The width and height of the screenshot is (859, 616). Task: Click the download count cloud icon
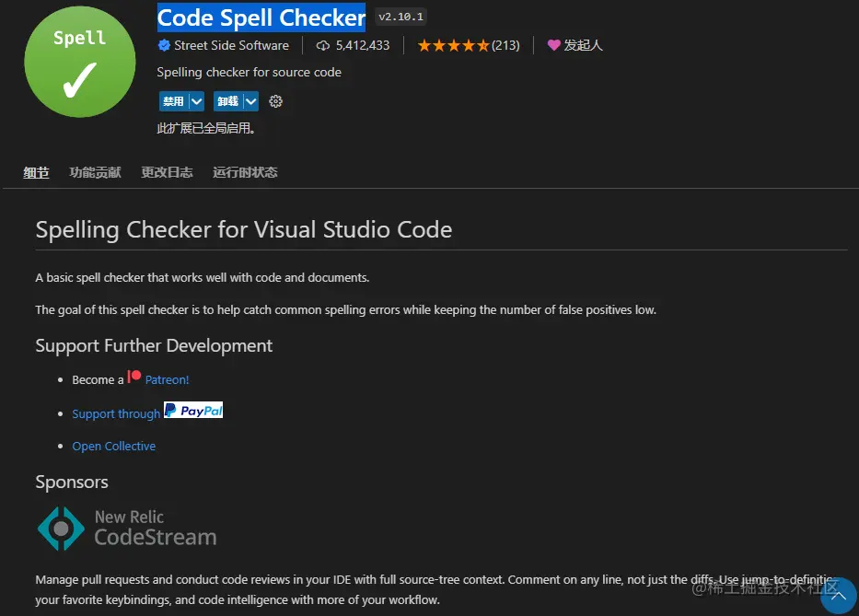coord(323,45)
